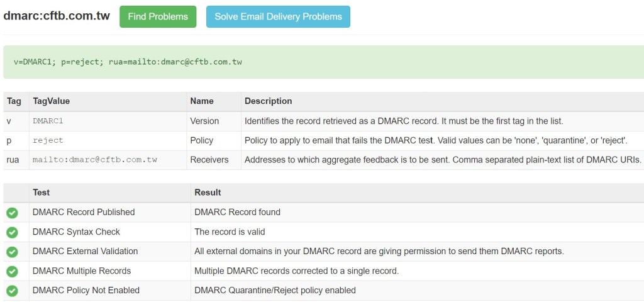Click the reject policy tag value
The image size is (644, 302).
48,140
